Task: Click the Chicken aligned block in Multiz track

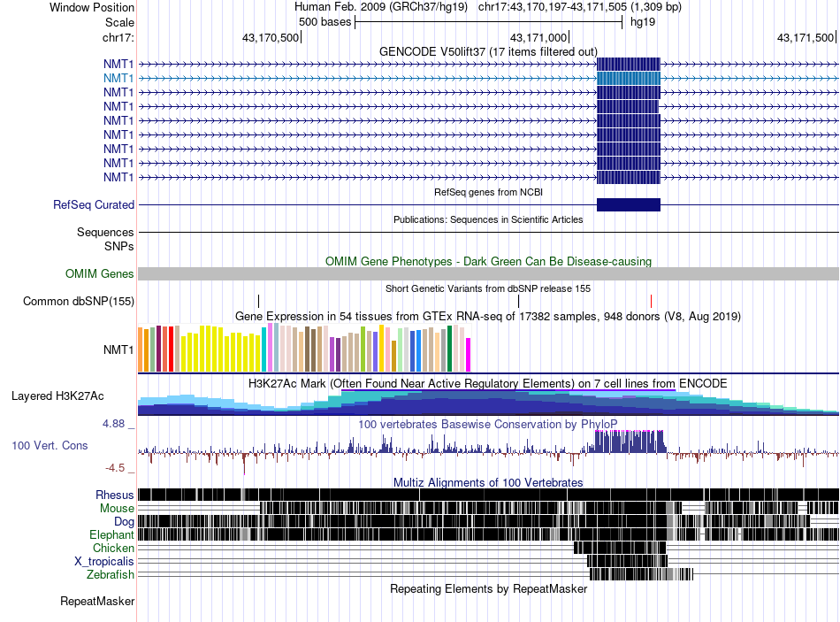Action: 620,548
